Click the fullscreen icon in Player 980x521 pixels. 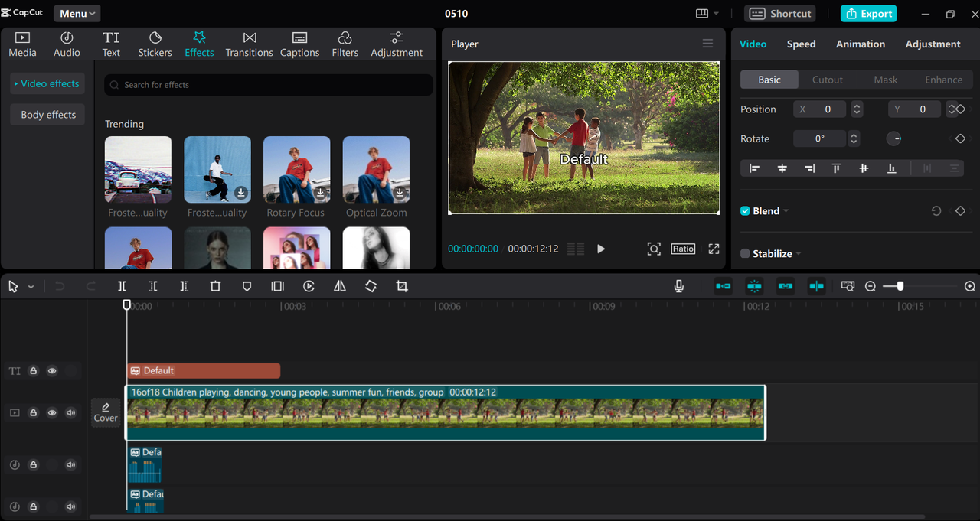(x=714, y=249)
